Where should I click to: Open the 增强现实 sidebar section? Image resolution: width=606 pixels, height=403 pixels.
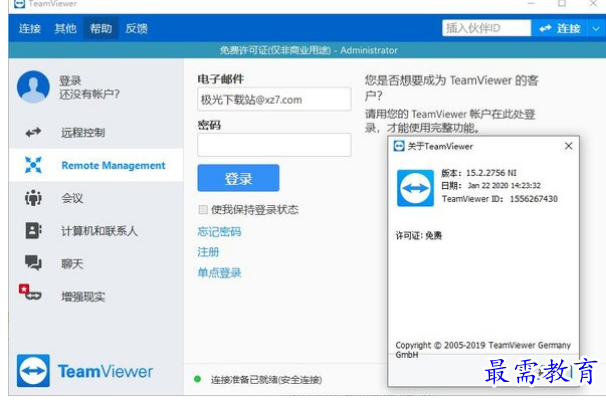point(96,296)
